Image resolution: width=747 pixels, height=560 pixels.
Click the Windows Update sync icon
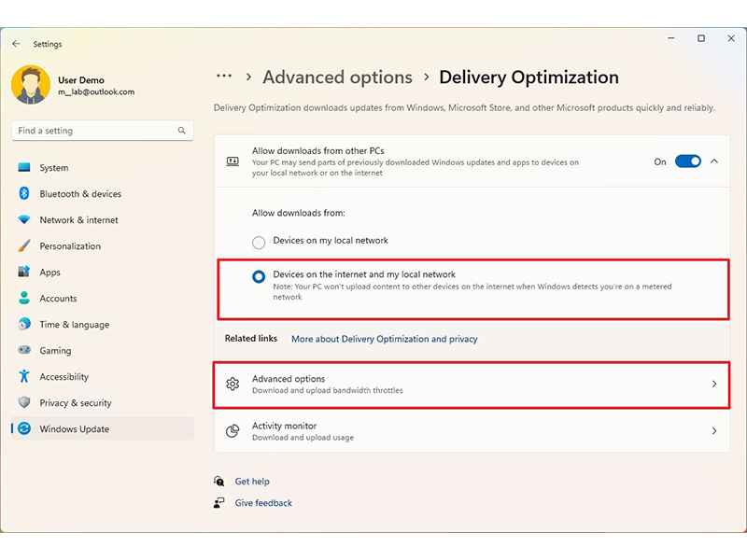pos(24,428)
